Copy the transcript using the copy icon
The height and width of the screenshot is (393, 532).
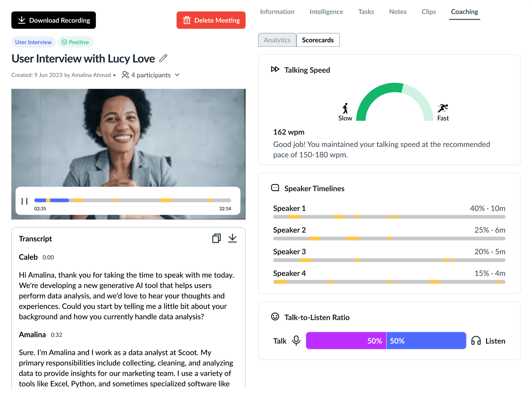(216, 238)
